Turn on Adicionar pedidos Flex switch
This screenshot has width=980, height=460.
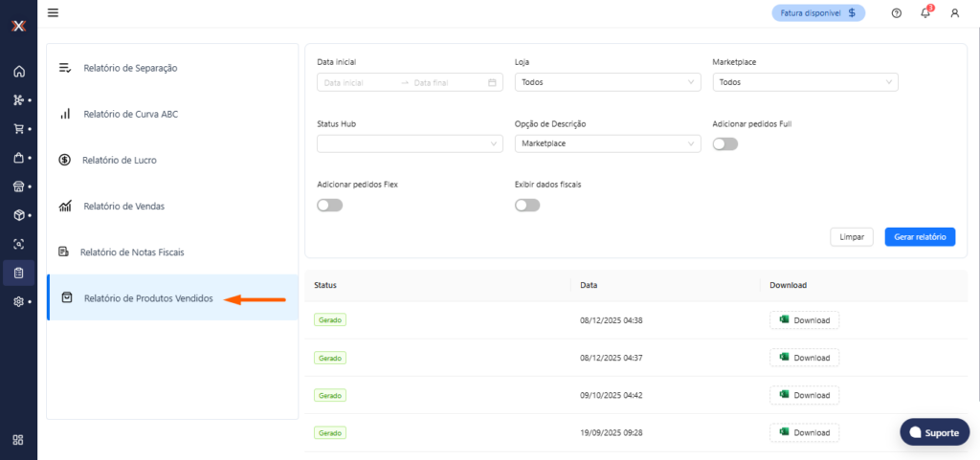tap(329, 205)
